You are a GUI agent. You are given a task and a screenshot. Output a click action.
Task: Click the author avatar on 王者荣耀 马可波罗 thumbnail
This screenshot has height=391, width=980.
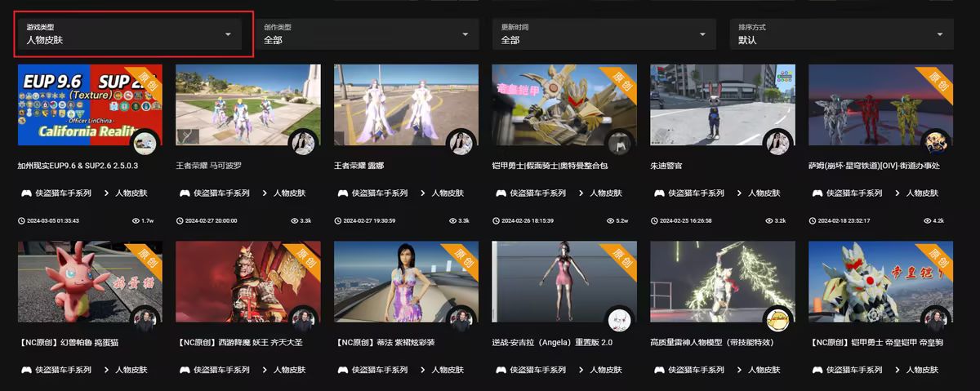point(304,144)
